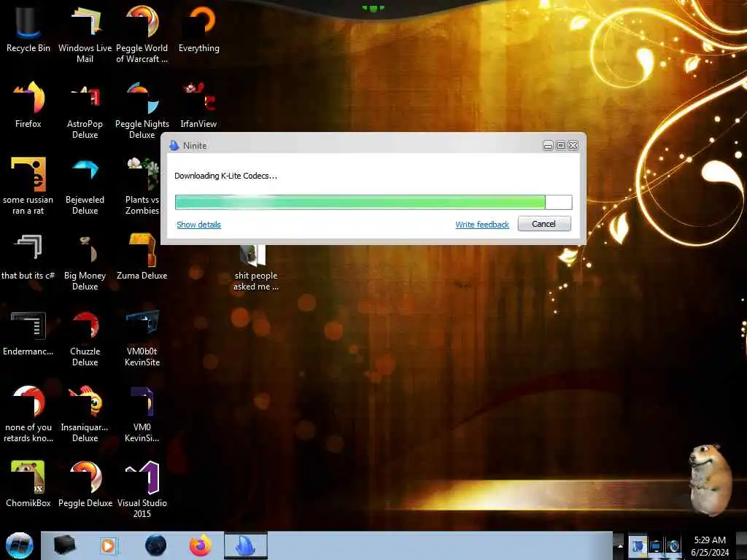Select the Firefox desktop shortcut
This screenshot has height=560, width=747.
pyautogui.click(x=28, y=105)
